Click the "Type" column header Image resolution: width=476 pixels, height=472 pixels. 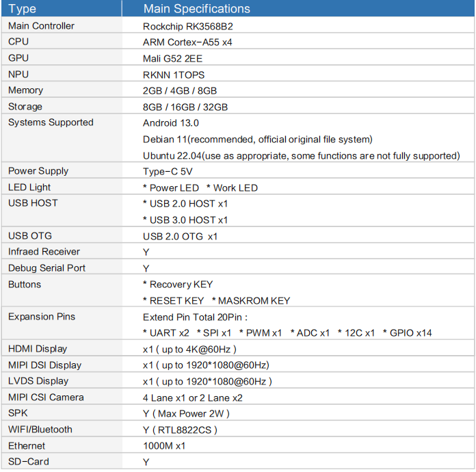tap(22, 9)
